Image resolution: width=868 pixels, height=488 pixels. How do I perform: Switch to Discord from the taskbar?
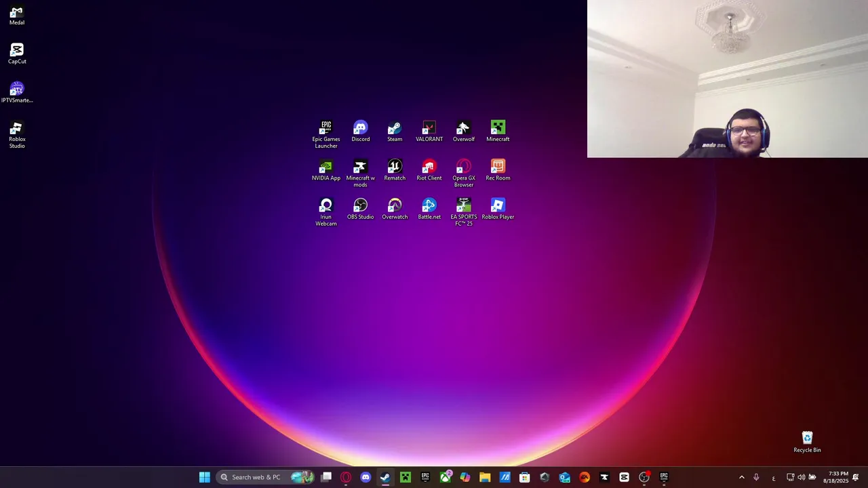coord(366,477)
